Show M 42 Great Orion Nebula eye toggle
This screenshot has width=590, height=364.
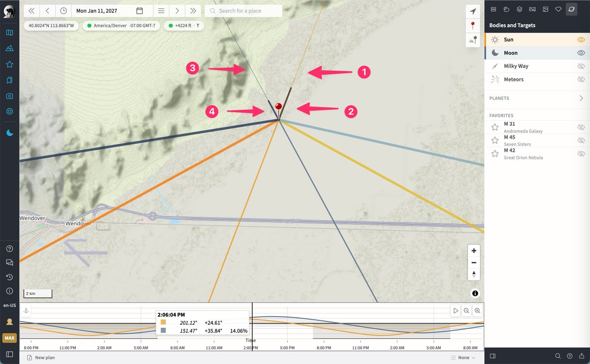pyautogui.click(x=581, y=154)
